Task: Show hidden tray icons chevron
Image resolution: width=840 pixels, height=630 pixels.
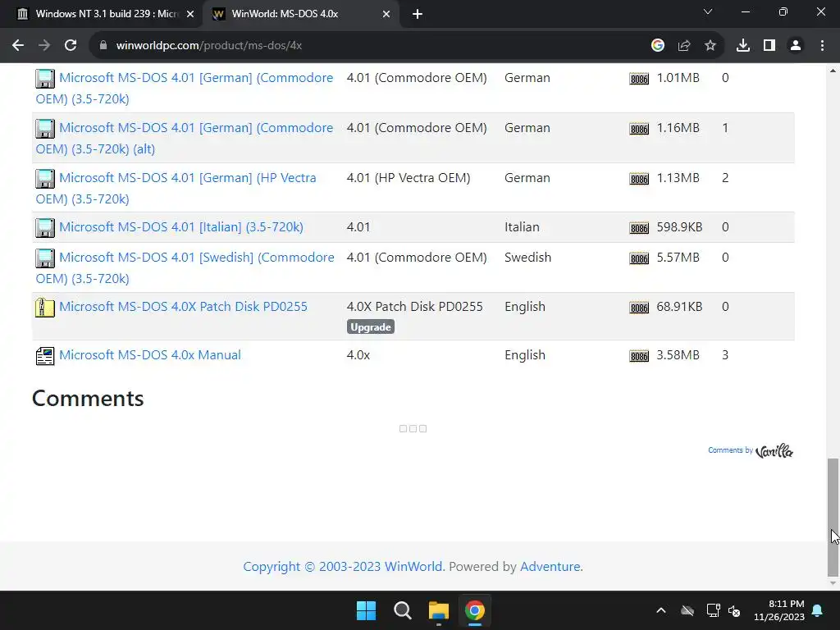Action: (x=661, y=610)
